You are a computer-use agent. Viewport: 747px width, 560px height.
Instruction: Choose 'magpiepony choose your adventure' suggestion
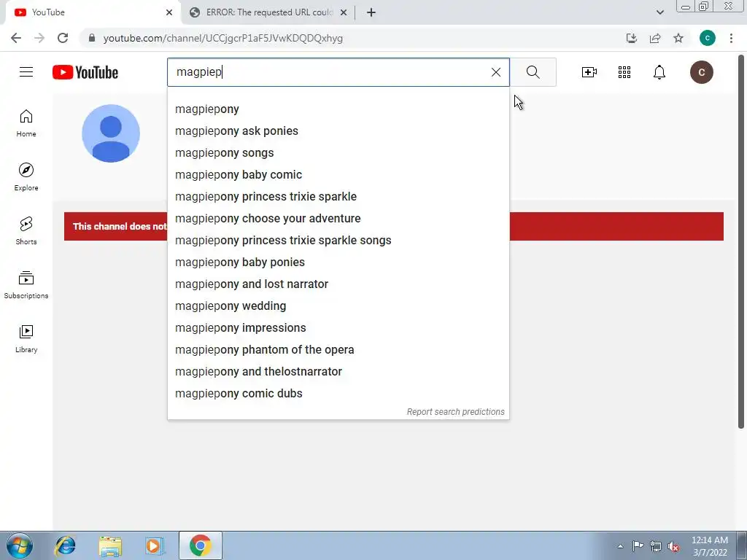tap(338, 219)
